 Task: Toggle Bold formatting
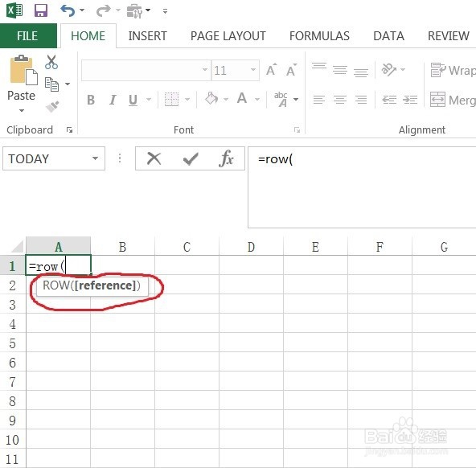click(x=91, y=100)
